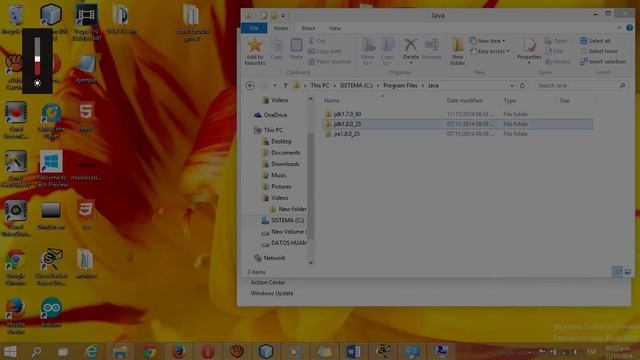This screenshot has width=640, height=360.
Task: Switch to details view layout icon
Action: pos(617,272)
